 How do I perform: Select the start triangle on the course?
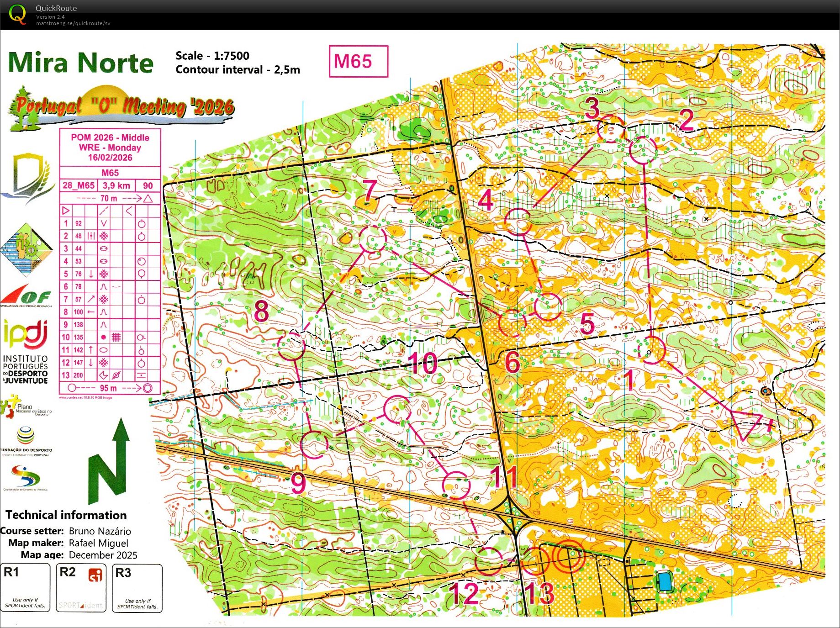click(745, 423)
